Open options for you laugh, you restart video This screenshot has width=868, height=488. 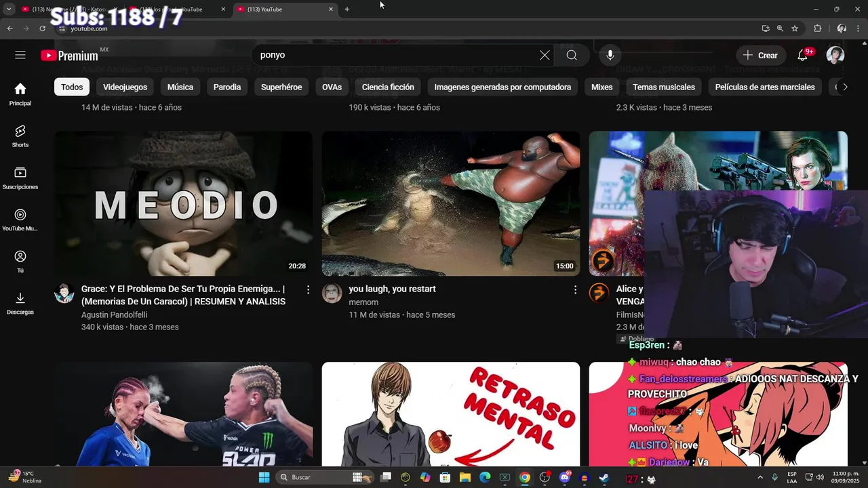575,289
